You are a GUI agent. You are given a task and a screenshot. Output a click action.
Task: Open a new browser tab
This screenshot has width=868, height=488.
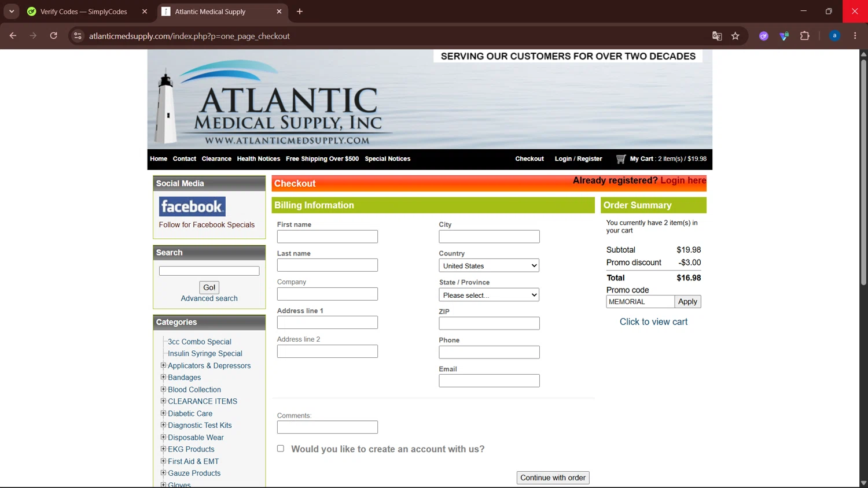(x=300, y=12)
